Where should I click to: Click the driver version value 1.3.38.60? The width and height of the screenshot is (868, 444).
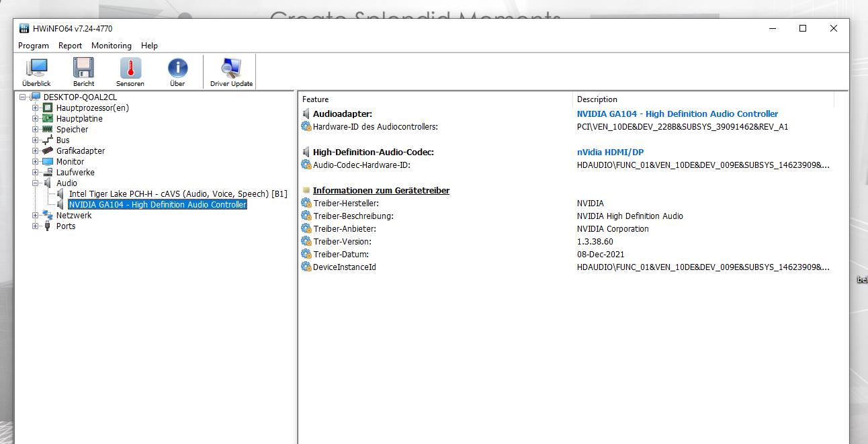[x=595, y=242]
